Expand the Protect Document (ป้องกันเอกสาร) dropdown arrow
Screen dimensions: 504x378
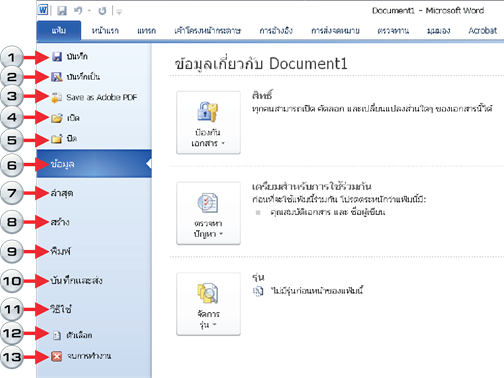[223, 143]
